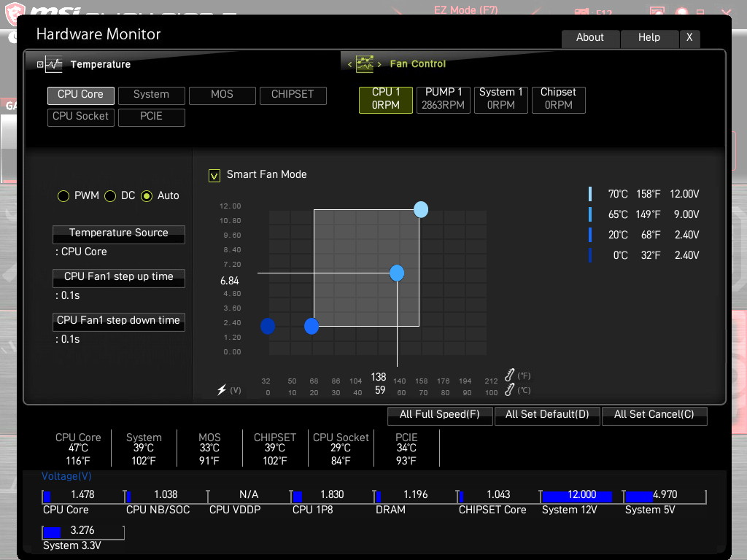Open the Temperature Source selector
This screenshot has height=560, width=747.
[119, 234]
